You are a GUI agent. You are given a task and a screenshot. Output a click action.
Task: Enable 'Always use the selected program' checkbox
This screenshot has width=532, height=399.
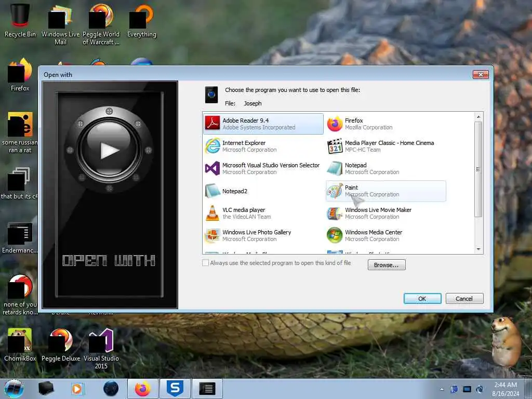pyautogui.click(x=205, y=263)
